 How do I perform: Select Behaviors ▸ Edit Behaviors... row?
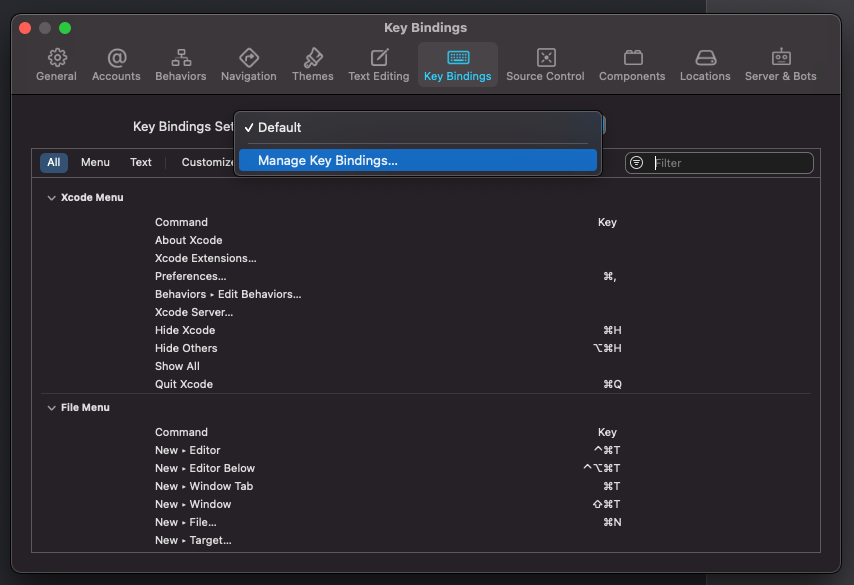point(425,294)
